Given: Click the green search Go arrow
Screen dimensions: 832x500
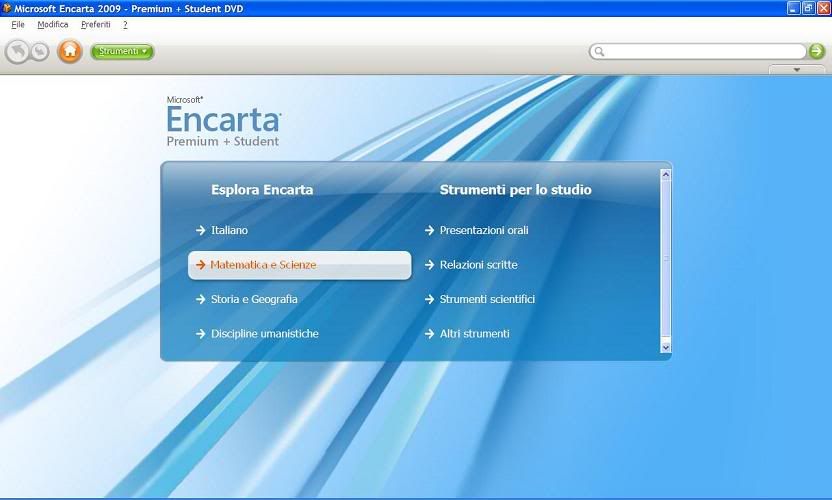Looking at the screenshot, I should click(816, 51).
